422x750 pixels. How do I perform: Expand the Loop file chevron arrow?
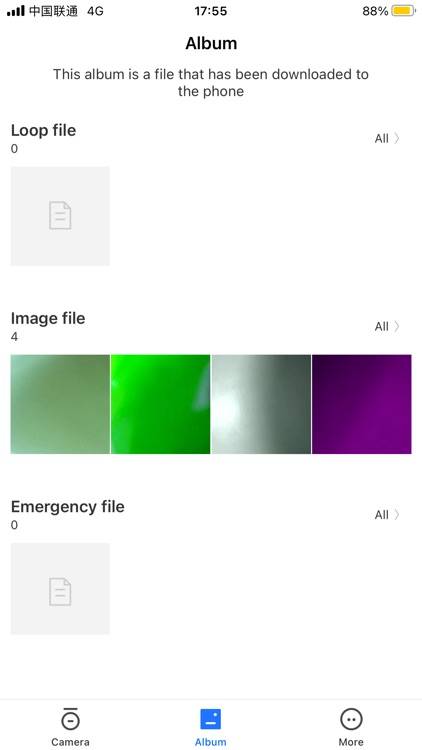pyautogui.click(x=397, y=139)
